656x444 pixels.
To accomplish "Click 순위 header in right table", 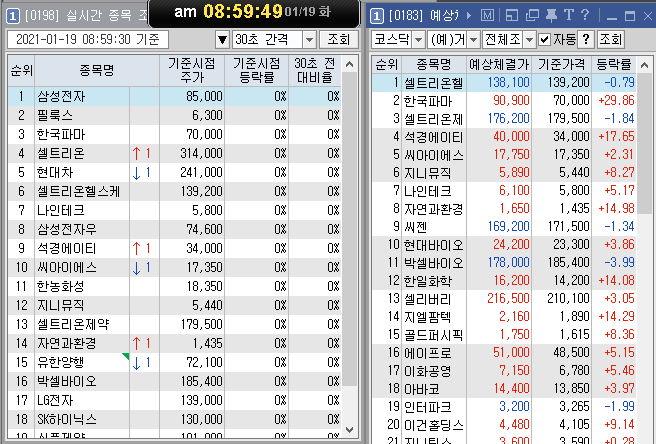I will [387, 64].
